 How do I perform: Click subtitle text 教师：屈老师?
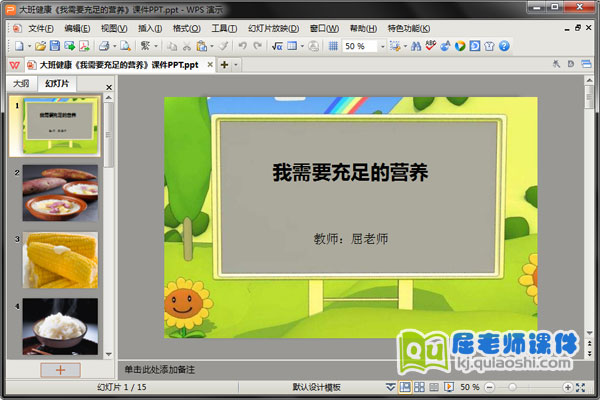click(x=351, y=239)
